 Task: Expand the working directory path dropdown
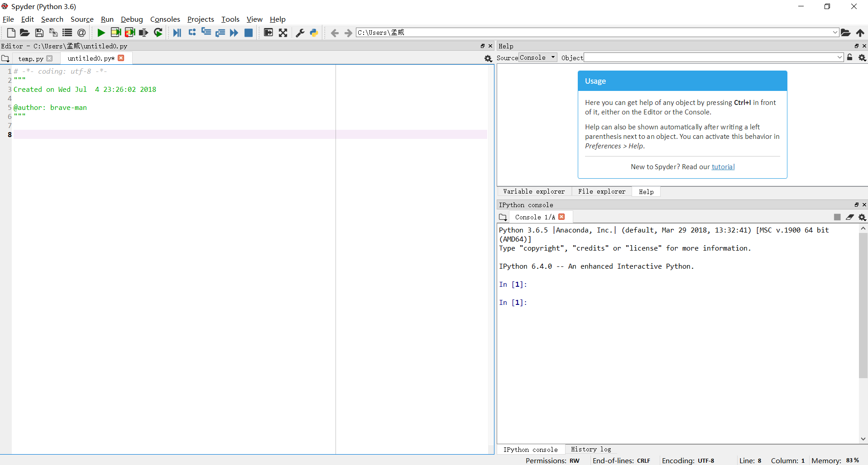pyautogui.click(x=835, y=33)
